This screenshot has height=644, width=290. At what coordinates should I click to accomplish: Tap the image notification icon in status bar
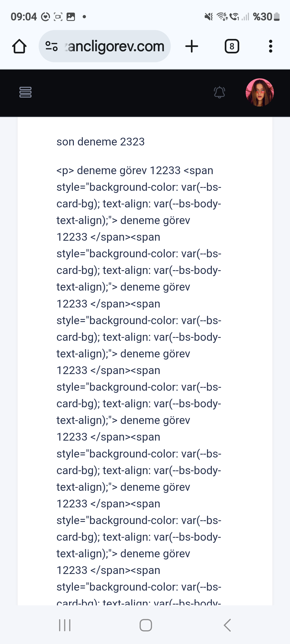[71, 17]
